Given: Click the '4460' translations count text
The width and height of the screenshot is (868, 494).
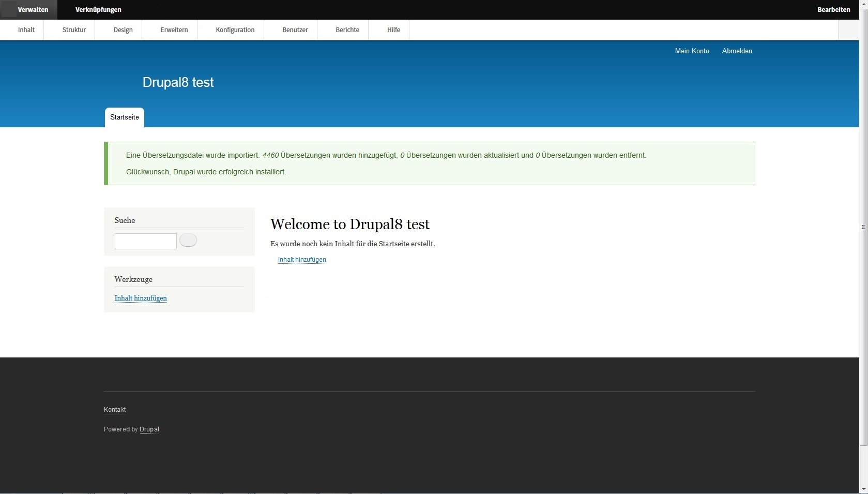Looking at the screenshot, I should [x=270, y=155].
